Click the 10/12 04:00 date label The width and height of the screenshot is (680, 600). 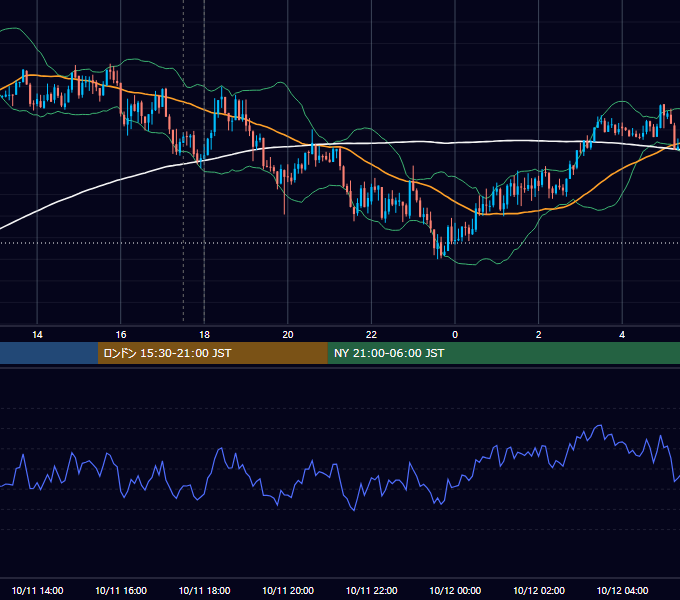(x=622, y=590)
